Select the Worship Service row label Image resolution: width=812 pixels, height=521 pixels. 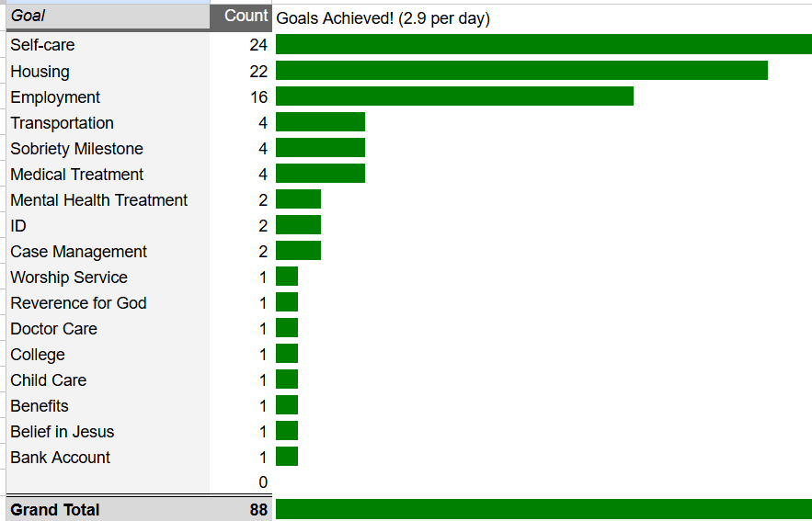69,277
